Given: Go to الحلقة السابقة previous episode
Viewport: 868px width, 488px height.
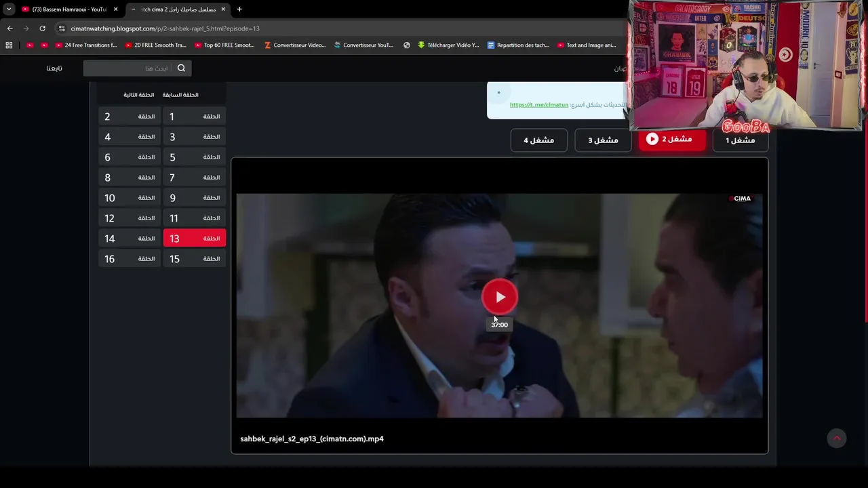Looking at the screenshot, I should [x=180, y=95].
